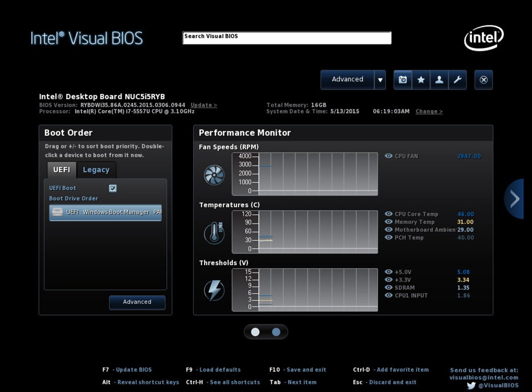Viewport: 532px width, 392px height.
Task: Click Advanced button in Boot Order panel
Action: click(137, 302)
